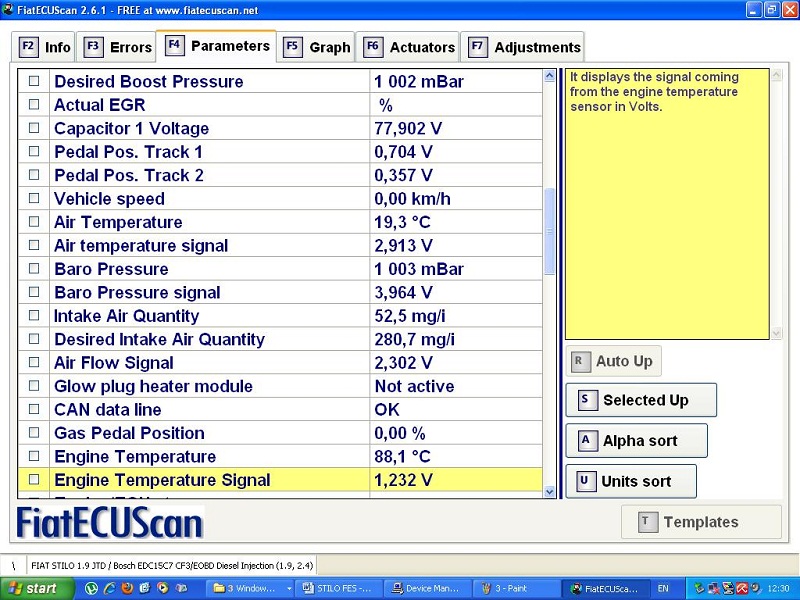
Task: Tick the Engine Temperature checkbox
Action: pos(34,457)
